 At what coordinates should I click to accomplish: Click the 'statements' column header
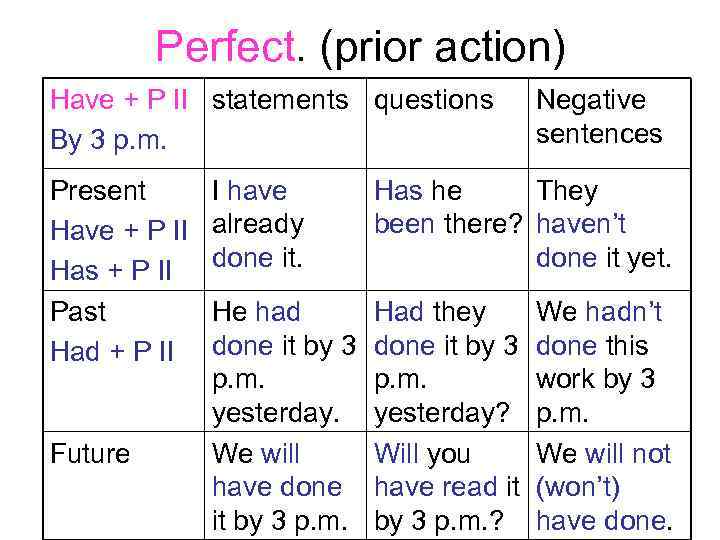click(280, 100)
